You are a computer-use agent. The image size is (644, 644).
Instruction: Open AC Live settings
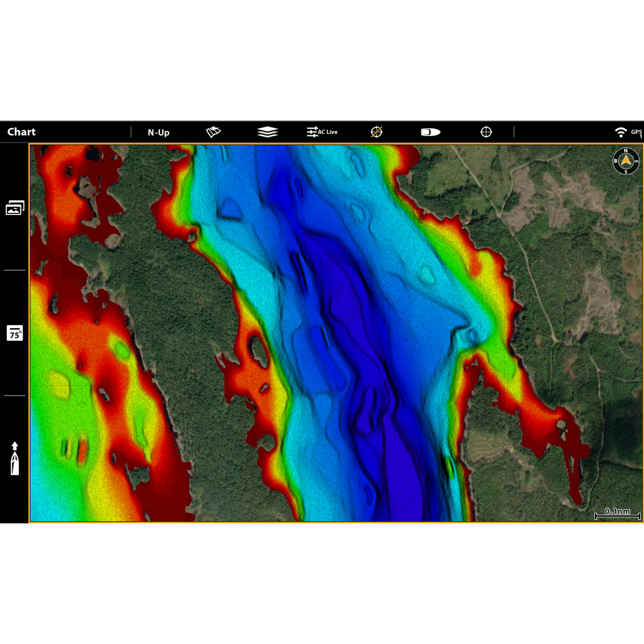click(x=322, y=132)
